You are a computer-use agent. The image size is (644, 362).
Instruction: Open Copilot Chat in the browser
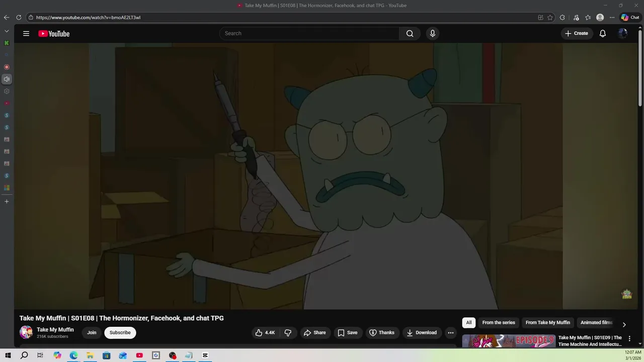tap(630, 17)
